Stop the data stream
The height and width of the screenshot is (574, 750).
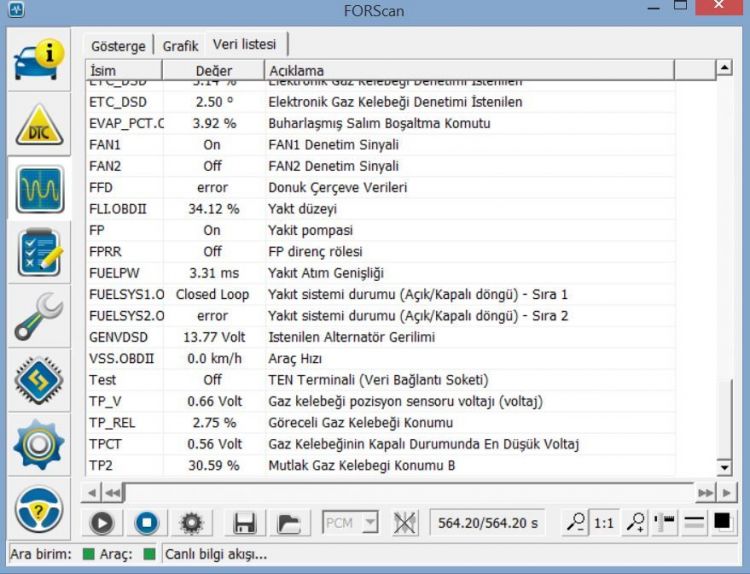pyautogui.click(x=146, y=523)
